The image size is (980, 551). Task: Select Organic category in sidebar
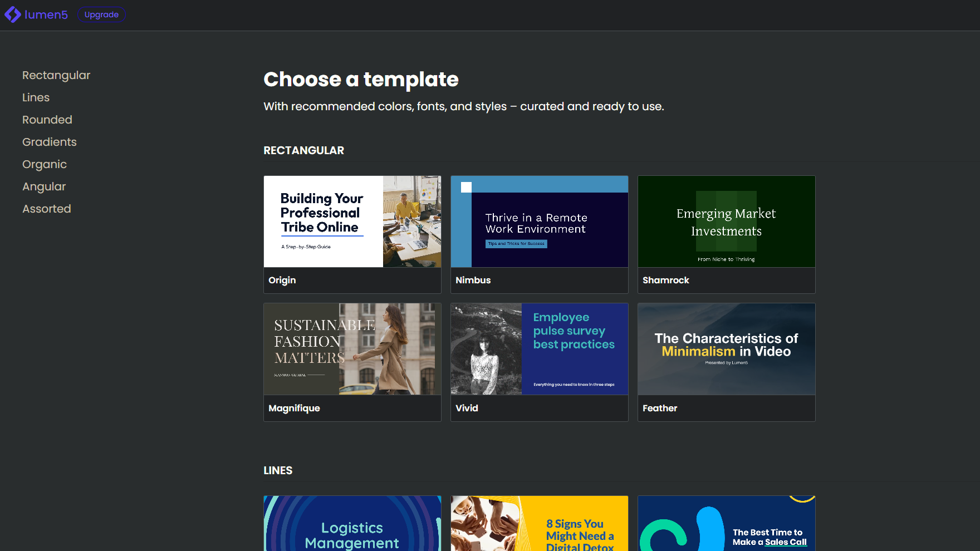coord(45,164)
